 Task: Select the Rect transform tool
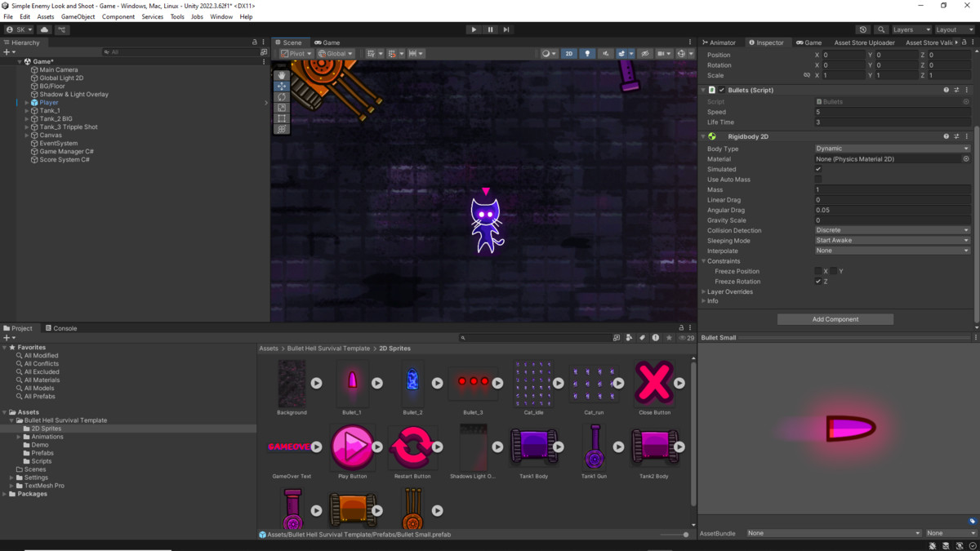click(281, 118)
